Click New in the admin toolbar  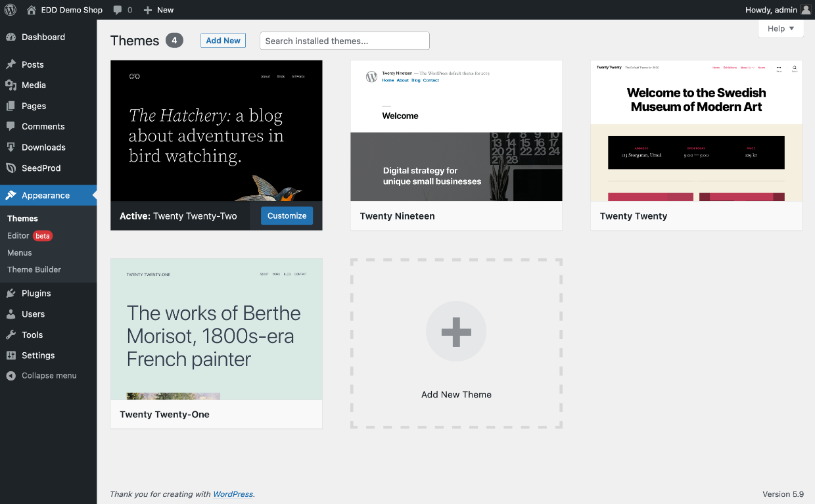pyautogui.click(x=158, y=10)
